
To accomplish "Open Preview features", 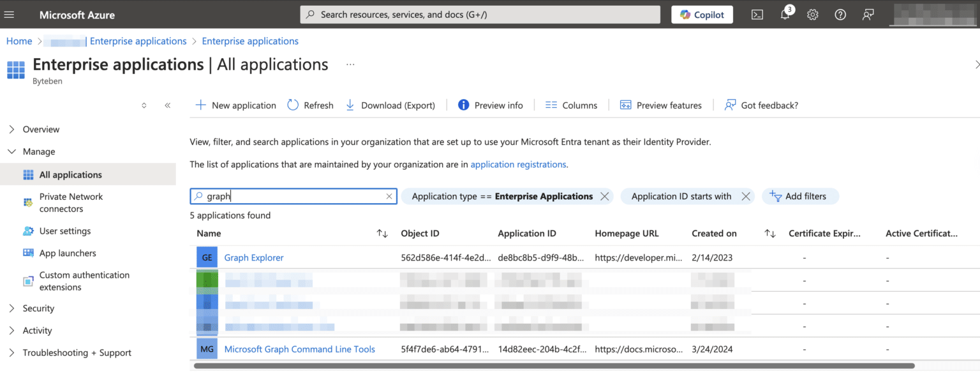I will tap(661, 105).
